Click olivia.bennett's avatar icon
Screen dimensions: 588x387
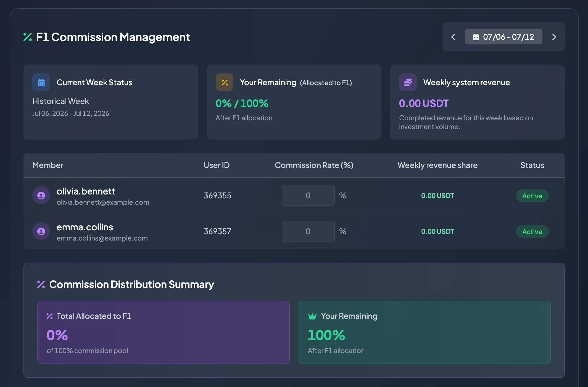coord(41,195)
